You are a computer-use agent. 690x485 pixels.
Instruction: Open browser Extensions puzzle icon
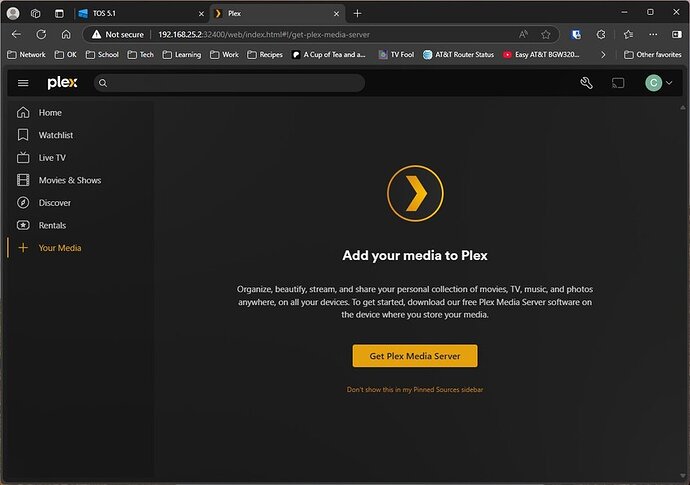(x=601, y=34)
